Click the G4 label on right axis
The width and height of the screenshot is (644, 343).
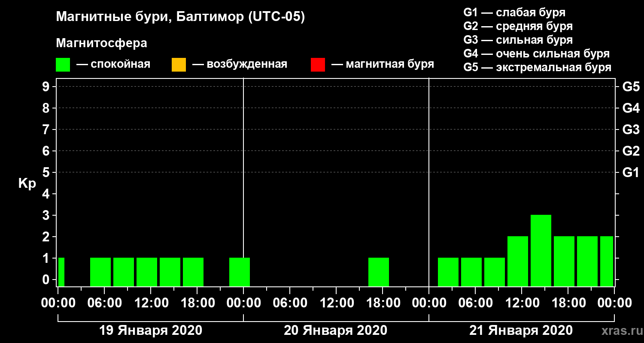[x=631, y=108]
